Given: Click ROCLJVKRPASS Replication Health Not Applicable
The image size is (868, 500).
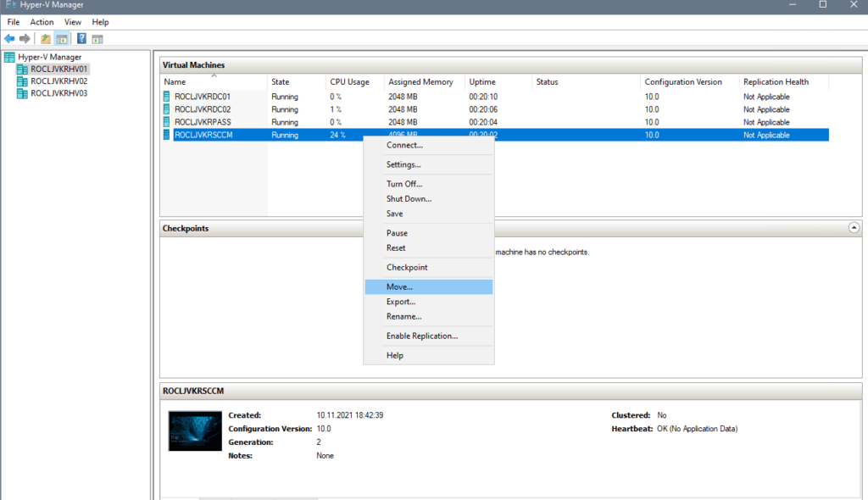Looking at the screenshot, I should 766,122.
